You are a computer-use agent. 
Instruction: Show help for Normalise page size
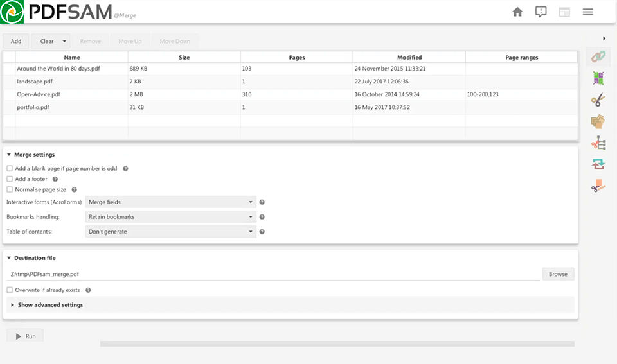coord(74,190)
